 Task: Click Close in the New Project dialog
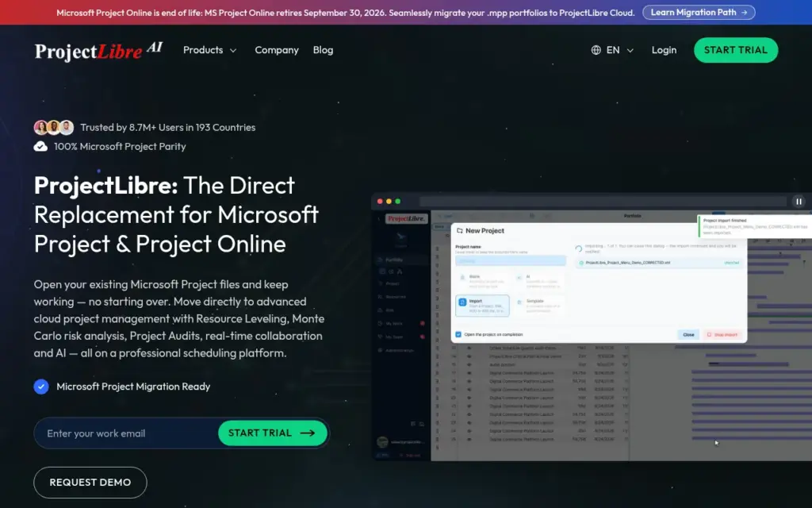(688, 334)
